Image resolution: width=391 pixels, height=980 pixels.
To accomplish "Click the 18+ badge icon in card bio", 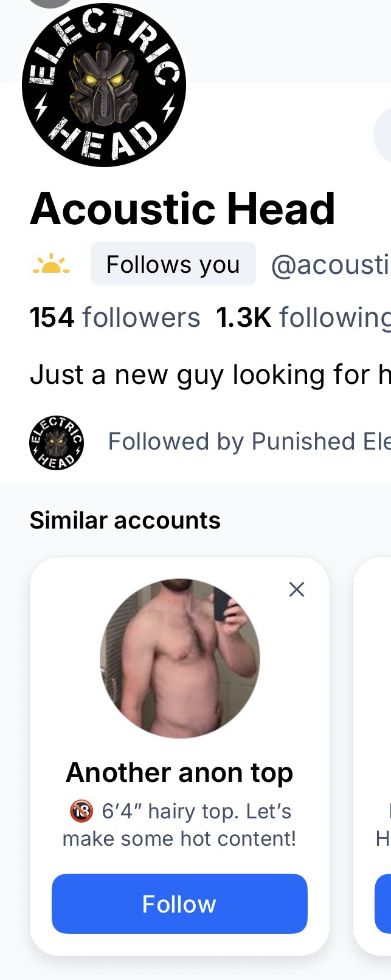I will point(81,810).
